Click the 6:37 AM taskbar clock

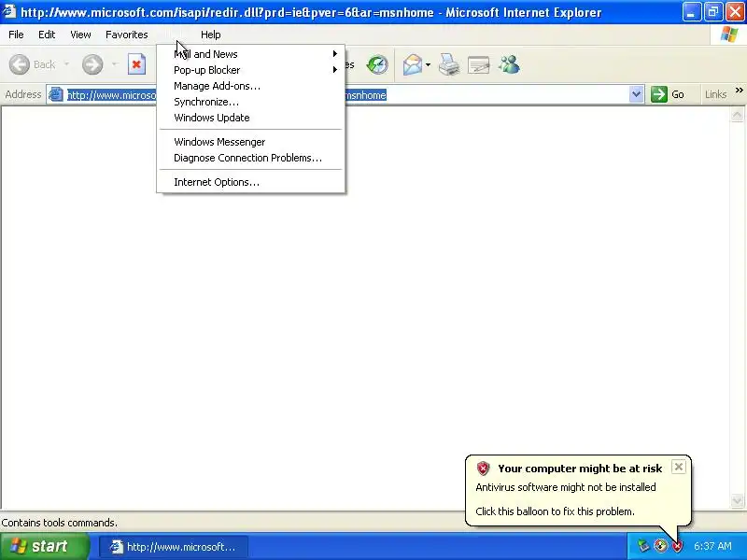(x=712, y=546)
